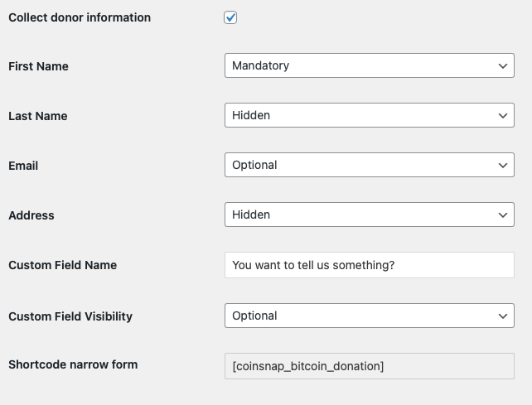This screenshot has width=532, height=405.
Task: Click the coinsnap_bitcoin_donation shortcode field
Action: [x=369, y=365]
